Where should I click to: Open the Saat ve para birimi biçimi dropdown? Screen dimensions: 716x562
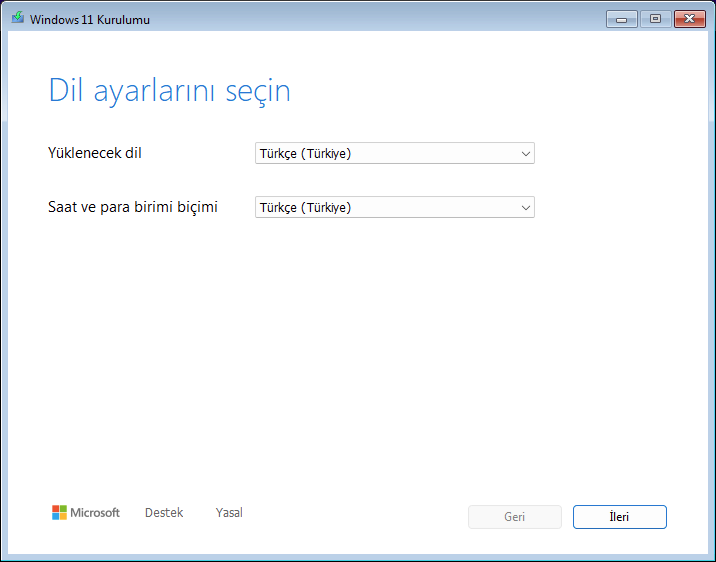[x=395, y=207]
